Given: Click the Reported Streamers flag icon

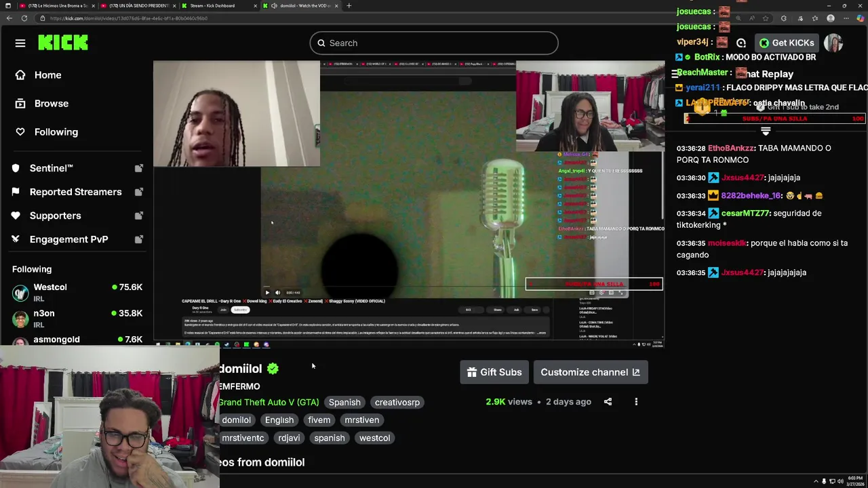Looking at the screenshot, I should pos(16,192).
